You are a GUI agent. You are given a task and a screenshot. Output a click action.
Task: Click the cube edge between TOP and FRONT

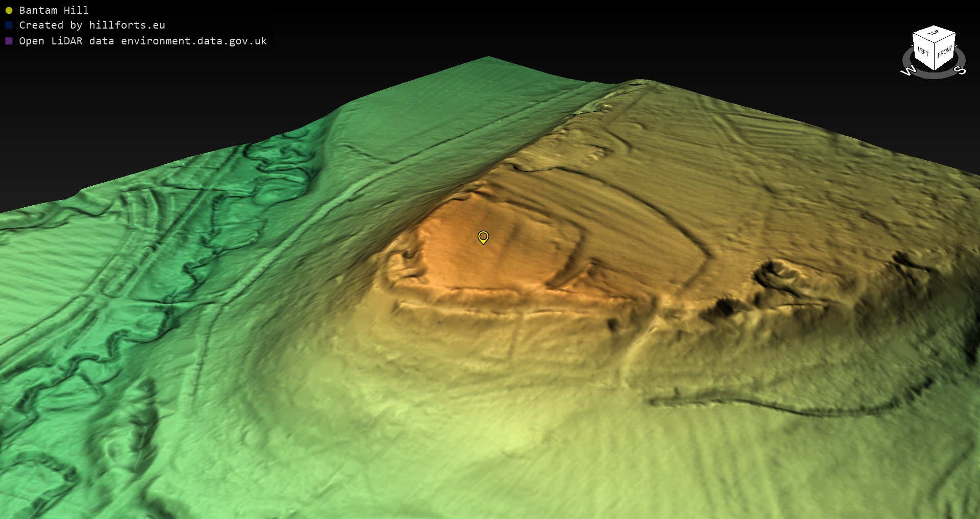coord(945,38)
